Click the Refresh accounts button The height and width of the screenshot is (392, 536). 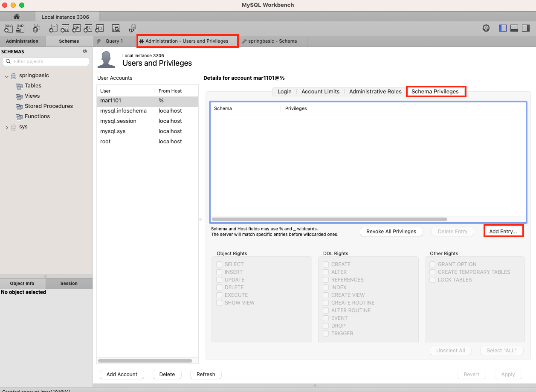tap(206, 374)
